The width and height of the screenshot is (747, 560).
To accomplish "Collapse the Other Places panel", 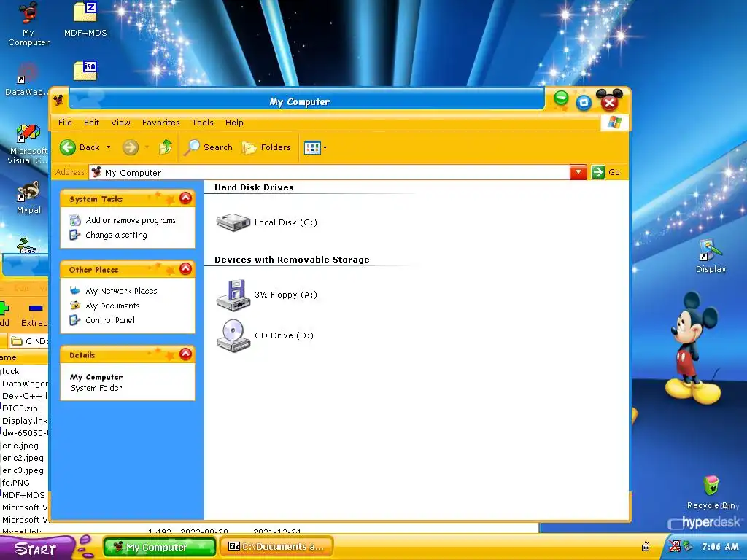I will tap(185, 269).
